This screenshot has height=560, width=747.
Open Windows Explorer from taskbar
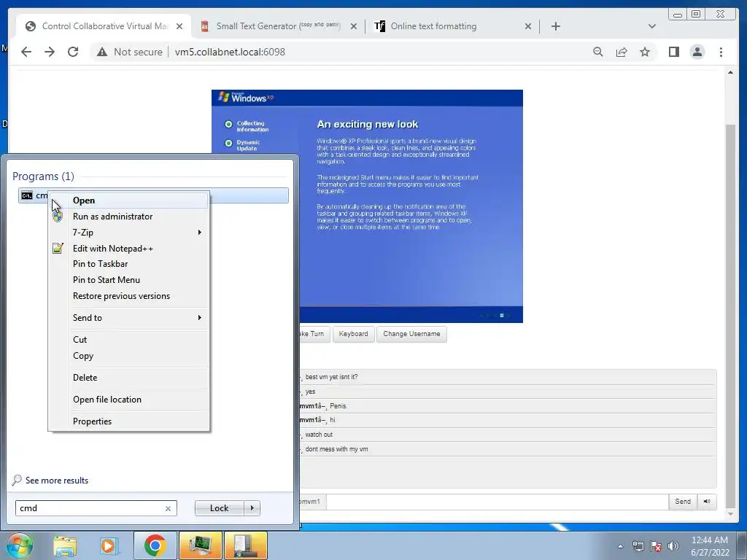65,545
